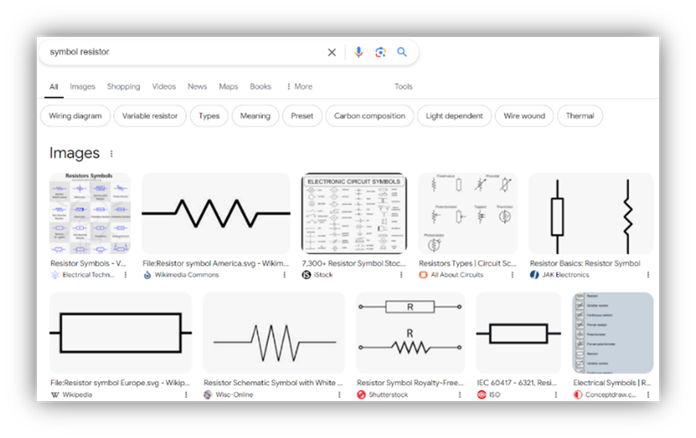Apply the Light dependent filter chip

454,116
